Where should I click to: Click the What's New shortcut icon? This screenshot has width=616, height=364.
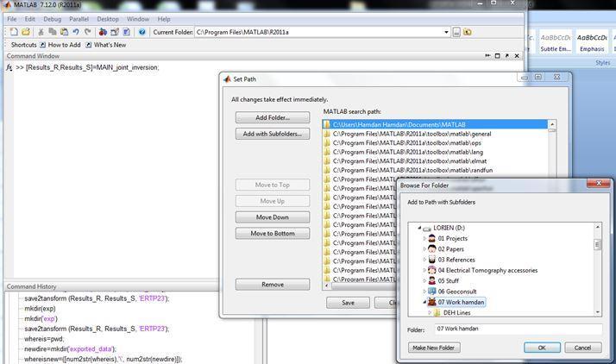pyautogui.click(x=89, y=45)
